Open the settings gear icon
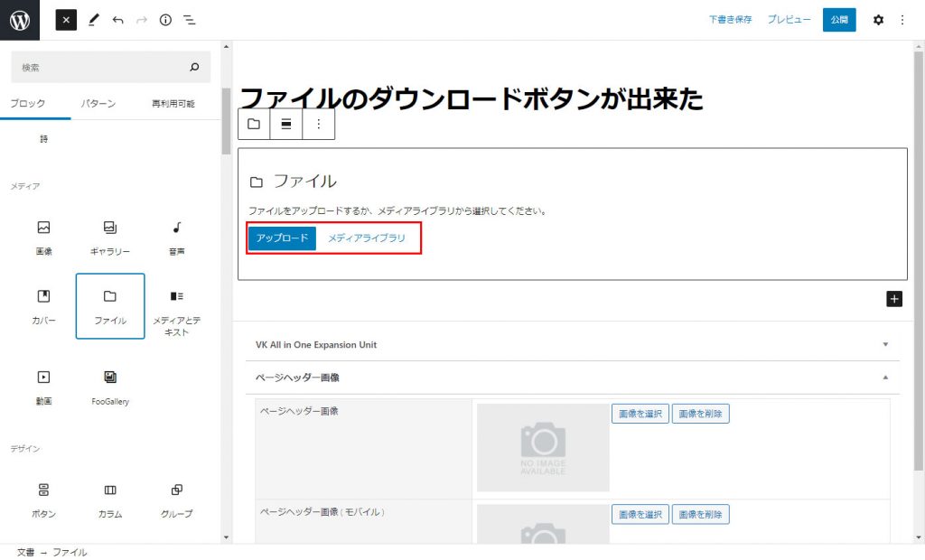Image resolution: width=925 pixels, height=560 pixels. tap(878, 20)
